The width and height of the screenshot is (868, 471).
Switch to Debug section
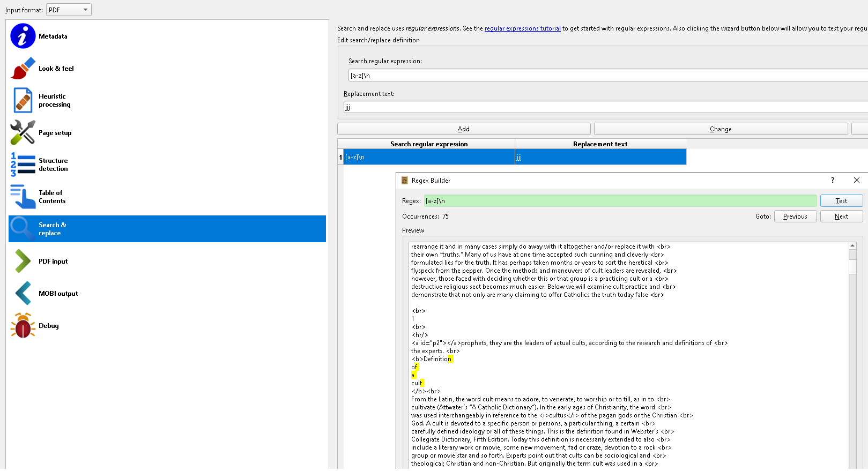[x=49, y=326]
